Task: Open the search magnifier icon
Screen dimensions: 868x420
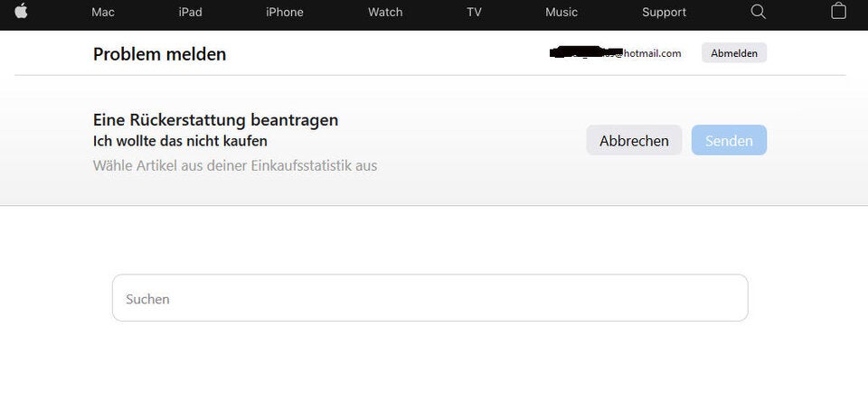Action: (x=758, y=12)
